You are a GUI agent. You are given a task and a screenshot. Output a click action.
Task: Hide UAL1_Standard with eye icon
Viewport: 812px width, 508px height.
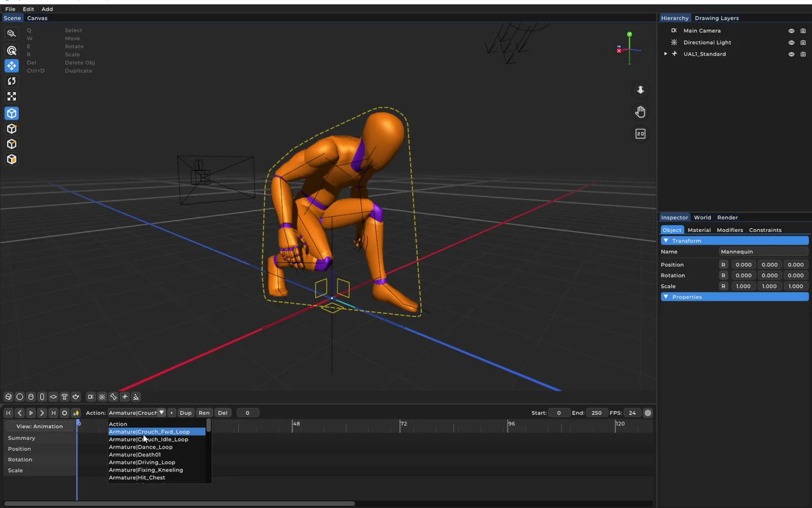click(791, 54)
